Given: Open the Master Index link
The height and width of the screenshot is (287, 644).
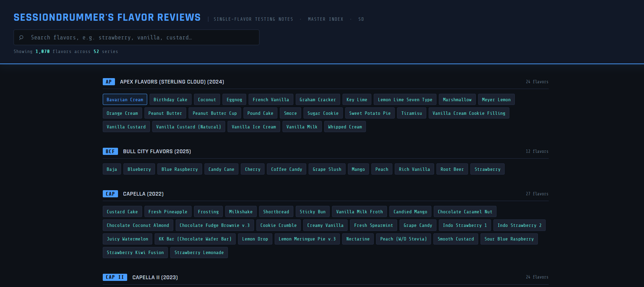Looking at the screenshot, I should (x=325, y=19).
